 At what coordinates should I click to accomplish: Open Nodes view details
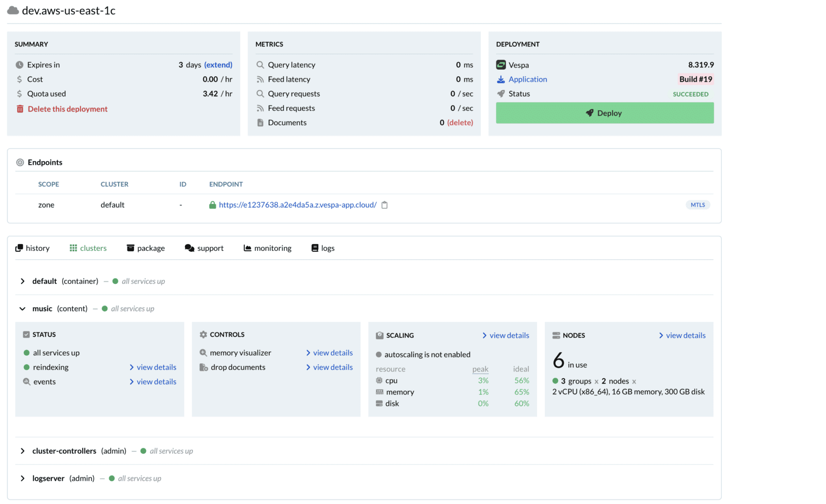682,335
